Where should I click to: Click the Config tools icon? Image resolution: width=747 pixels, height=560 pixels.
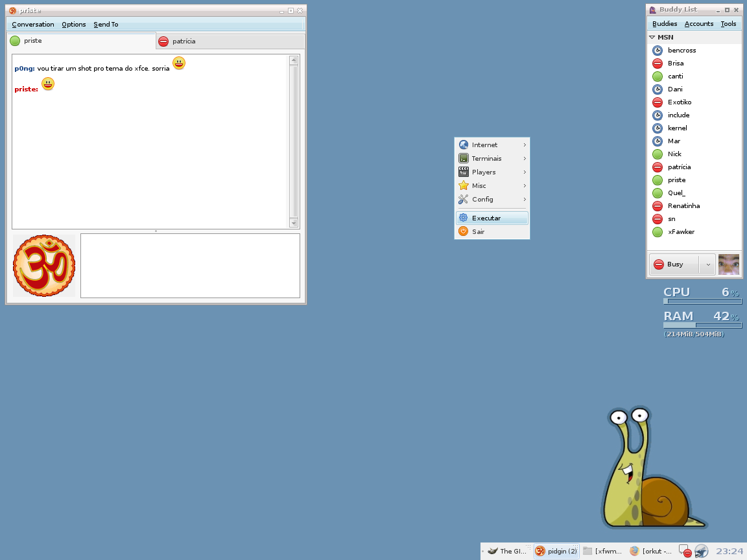click(x=463, y=200)
